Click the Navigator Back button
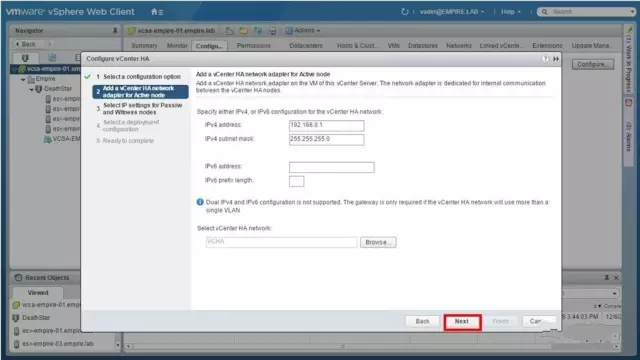This screenshot has height=360, width=640. pos(26,44)
